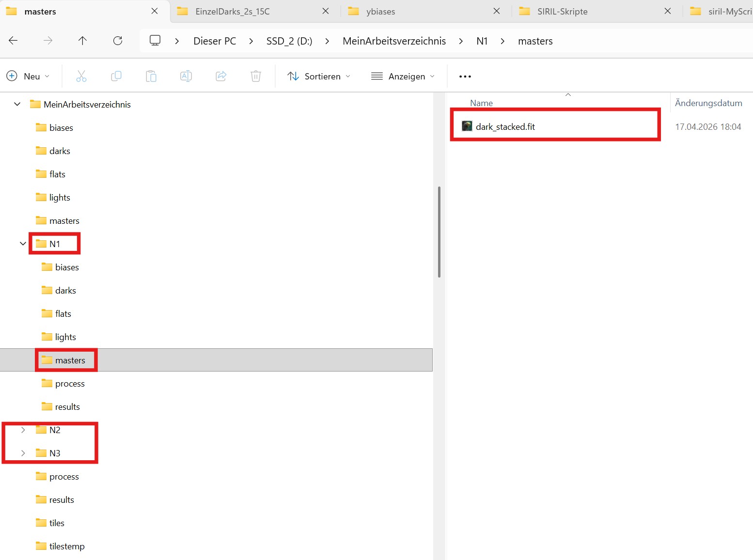Open the Anzeigen view dropdown

coord(403,76)
